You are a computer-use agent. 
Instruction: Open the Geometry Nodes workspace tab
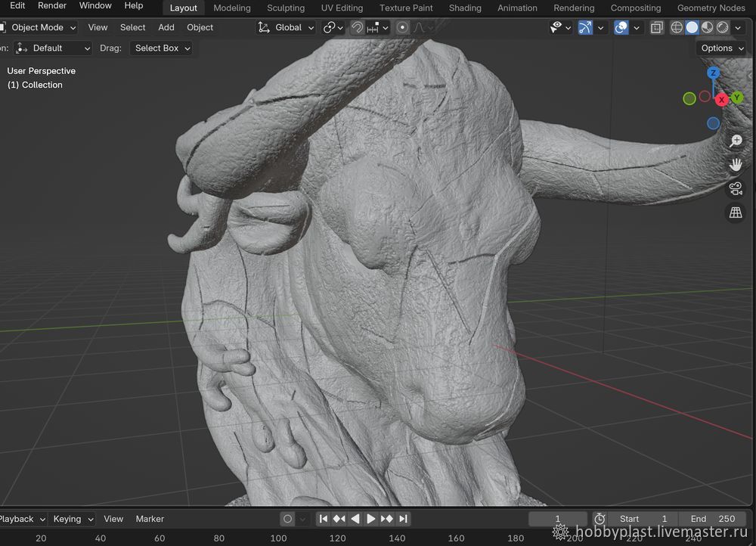point(711,8)
